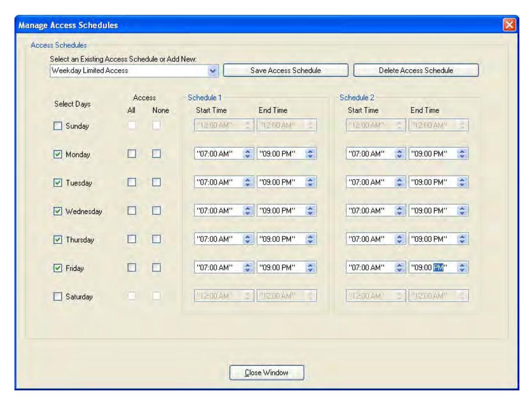Uncheck the Tuesday checkbox
This screenshot has width=532, height=403.
58,183
